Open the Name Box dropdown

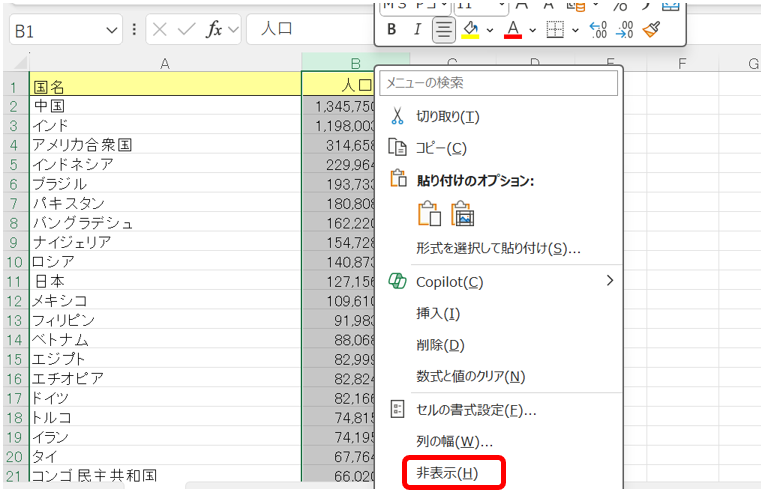click(111, 31)
